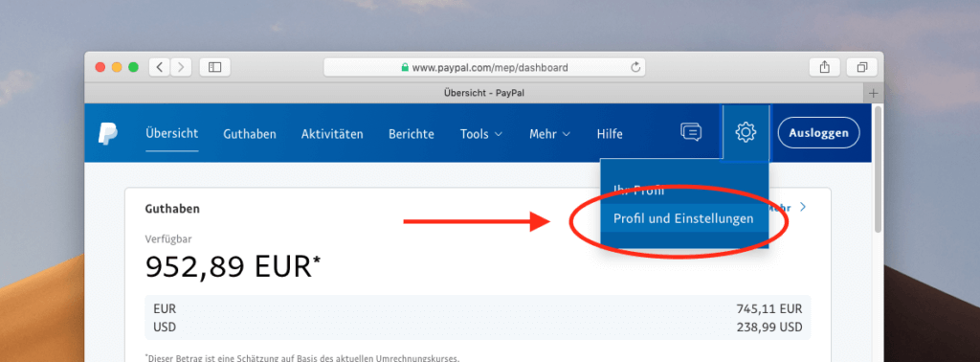The image size is (980, 362).
Task: Click the 745,11 EUR value
Action: click(x=769, y=309)
